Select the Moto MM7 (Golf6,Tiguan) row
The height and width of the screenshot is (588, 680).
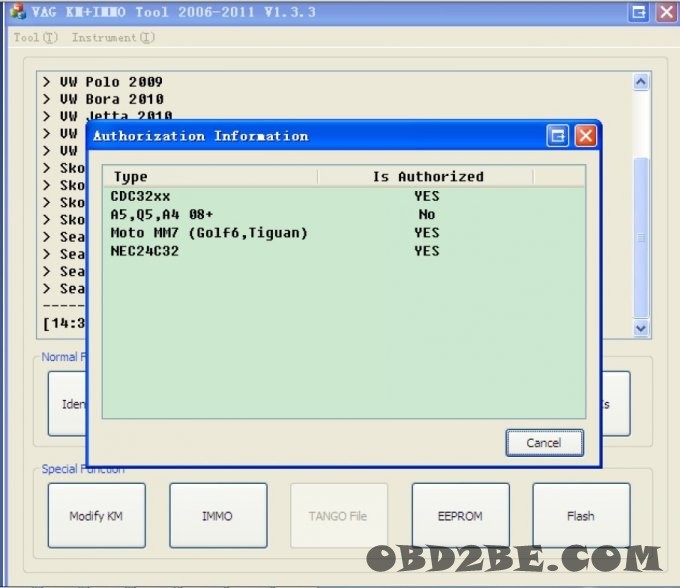[x=344, y=233]
